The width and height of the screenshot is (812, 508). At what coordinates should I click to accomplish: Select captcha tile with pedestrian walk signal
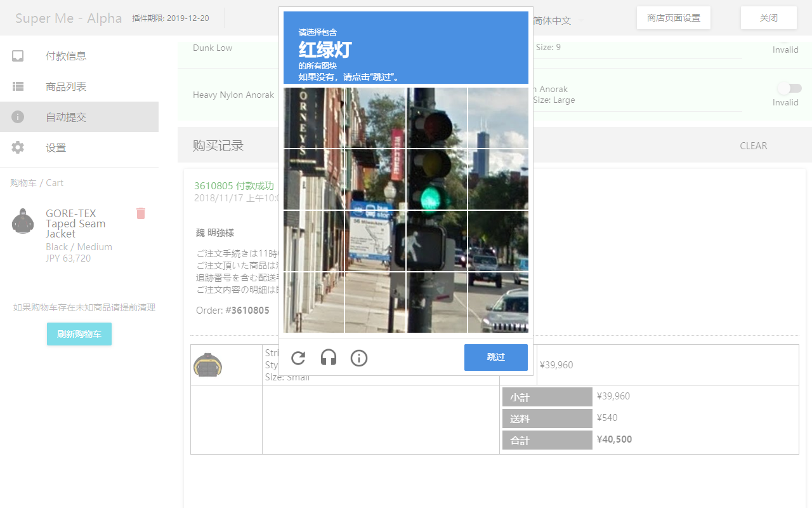pos(437,241)
